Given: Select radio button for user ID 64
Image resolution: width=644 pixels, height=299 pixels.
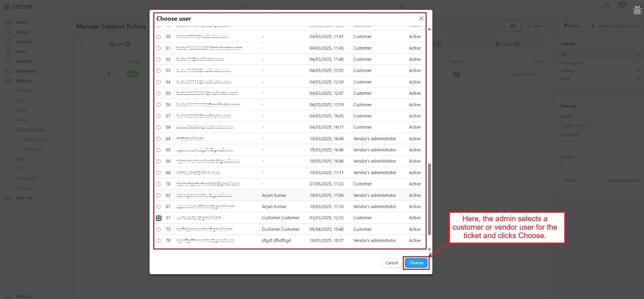Looking at the screenshot, I should click(x=159, y=139).
